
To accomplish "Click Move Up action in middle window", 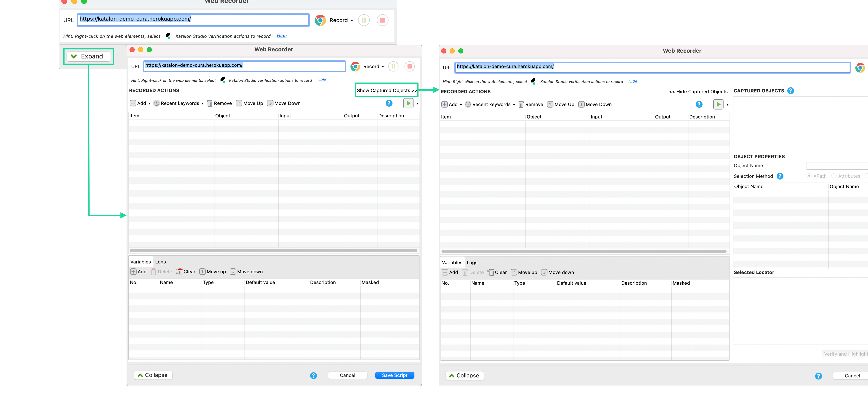I will (x=249, y=103).
